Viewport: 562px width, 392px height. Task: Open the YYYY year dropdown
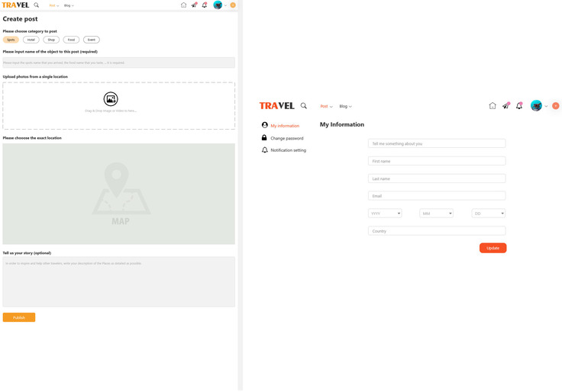point(385,214)
